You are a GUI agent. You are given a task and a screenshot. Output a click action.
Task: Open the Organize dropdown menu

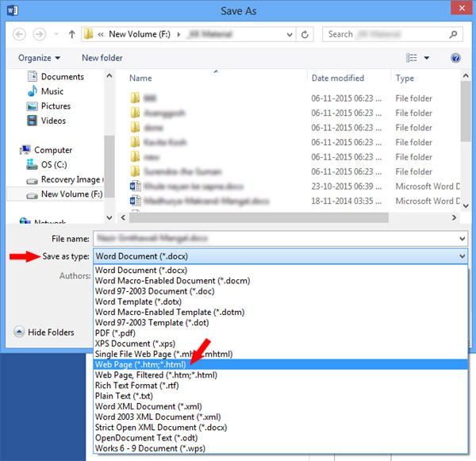pos(39,58)
